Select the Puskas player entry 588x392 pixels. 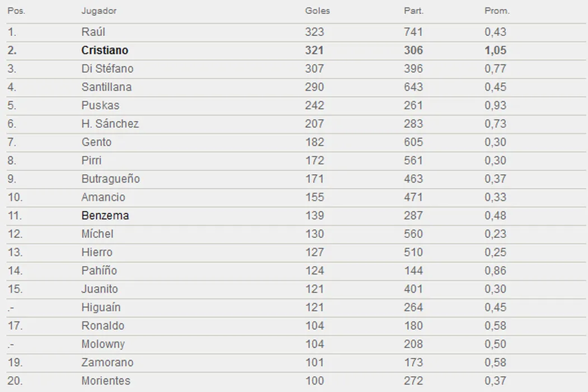point(100,105)
